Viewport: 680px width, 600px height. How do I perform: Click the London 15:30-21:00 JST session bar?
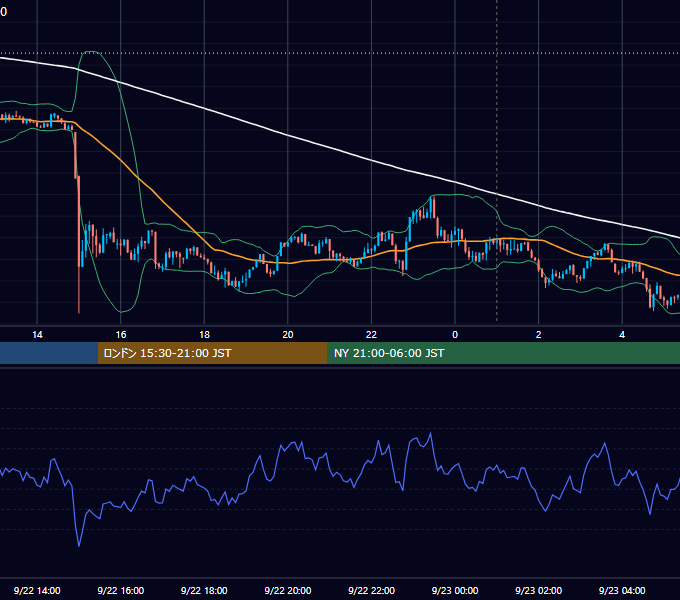(x=212, y=353)
